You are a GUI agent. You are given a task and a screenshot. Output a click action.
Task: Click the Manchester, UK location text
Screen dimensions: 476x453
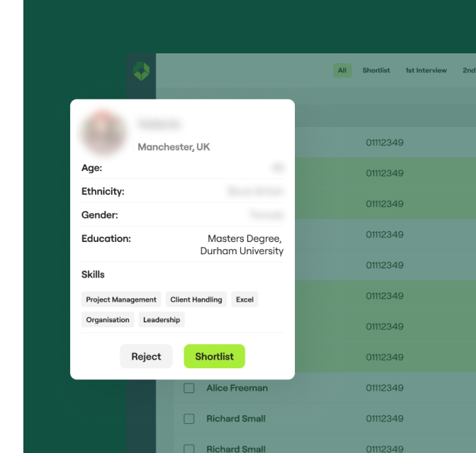(x=174, y=147)
